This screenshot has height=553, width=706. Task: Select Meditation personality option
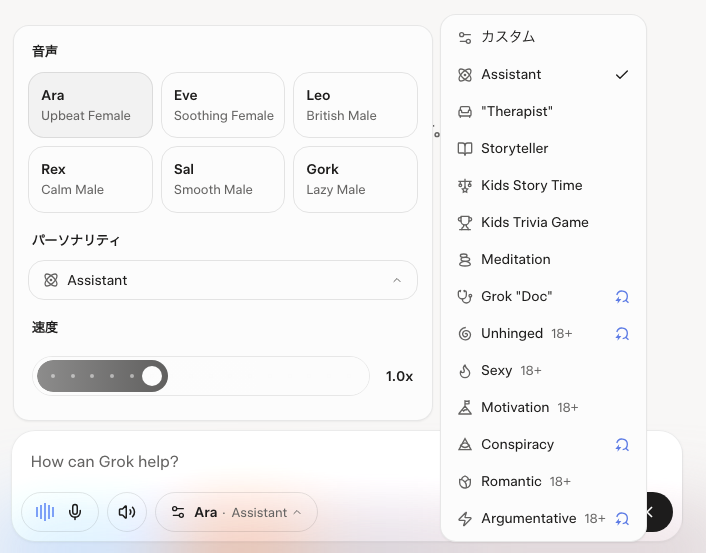(x=515, y=259)
